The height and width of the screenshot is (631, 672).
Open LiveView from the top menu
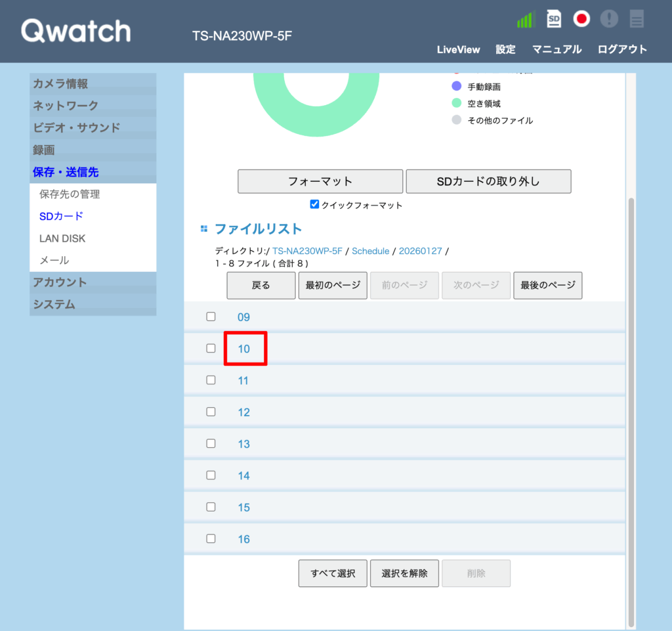pos(458,49)
